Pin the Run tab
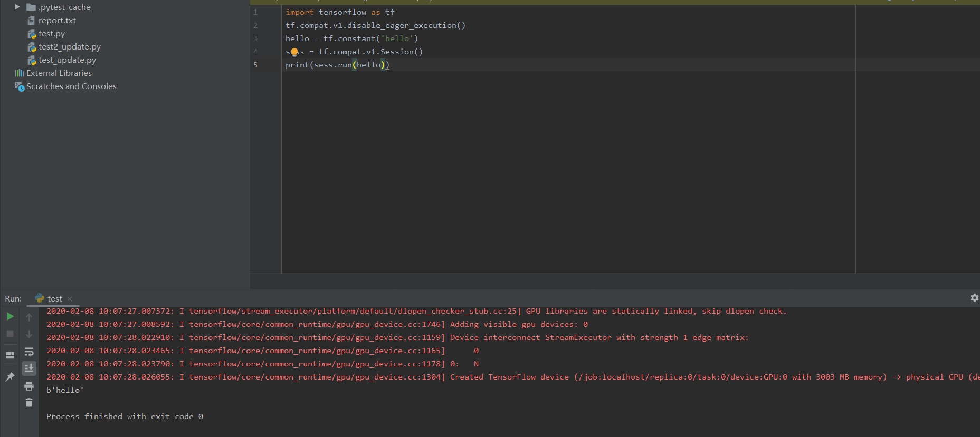 (x=10, y=377)
